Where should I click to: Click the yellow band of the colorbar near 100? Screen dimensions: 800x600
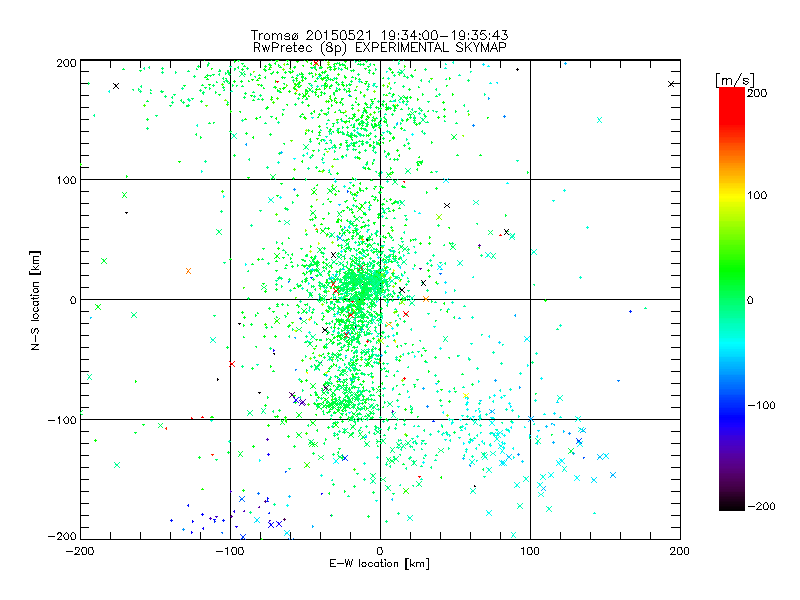click(732, 195)
